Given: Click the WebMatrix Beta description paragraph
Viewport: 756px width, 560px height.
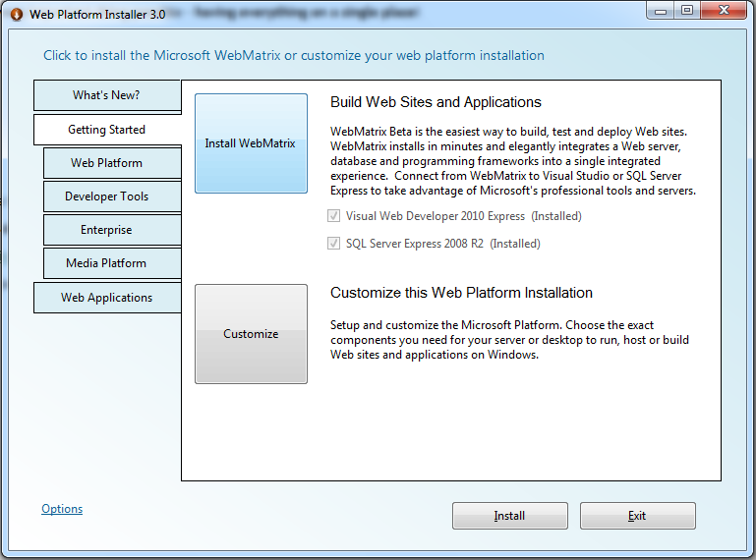Looking at the screenshot, I should tap(513, 161).
